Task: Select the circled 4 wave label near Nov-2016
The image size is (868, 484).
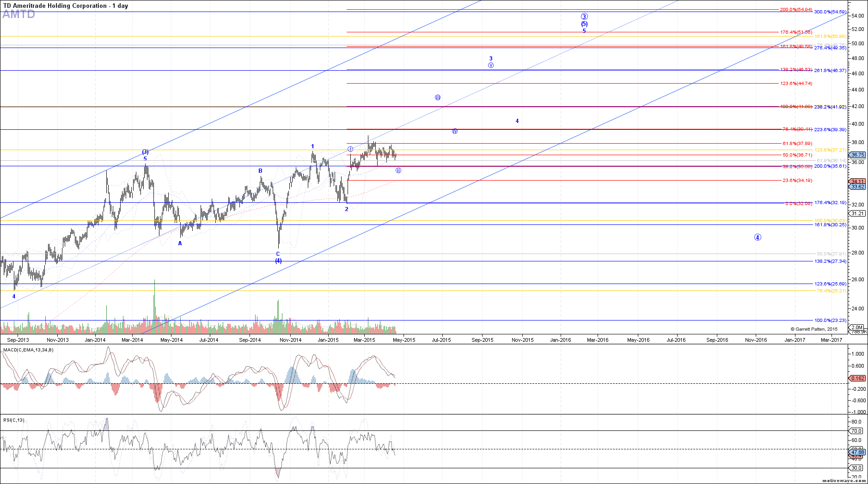Action: tap(758, 237)
